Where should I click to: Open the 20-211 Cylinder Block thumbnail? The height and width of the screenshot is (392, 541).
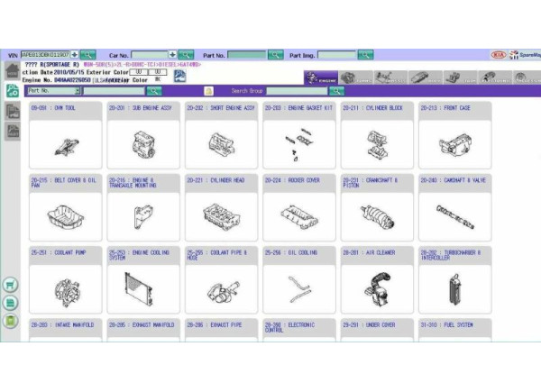click(378, 142)
